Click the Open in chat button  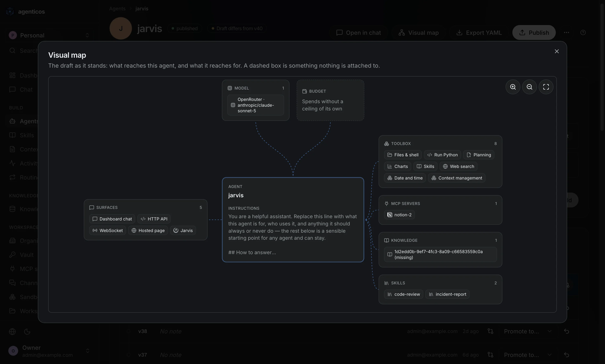pos(359,32)
